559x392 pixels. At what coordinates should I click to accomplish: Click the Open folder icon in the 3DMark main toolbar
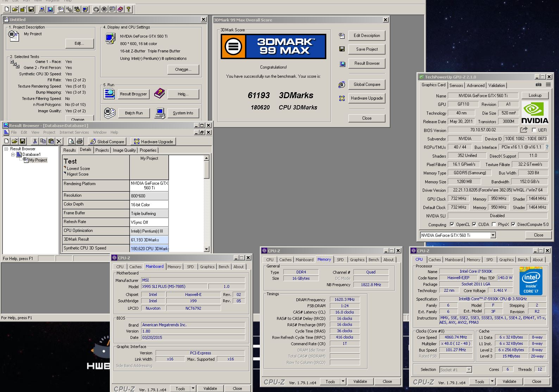click(x=15, y=9)
